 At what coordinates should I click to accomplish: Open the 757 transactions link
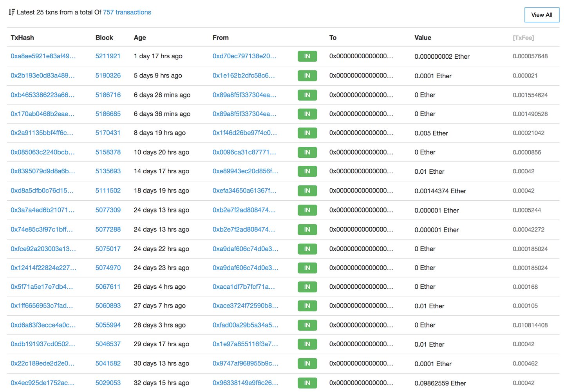[127, 12]
